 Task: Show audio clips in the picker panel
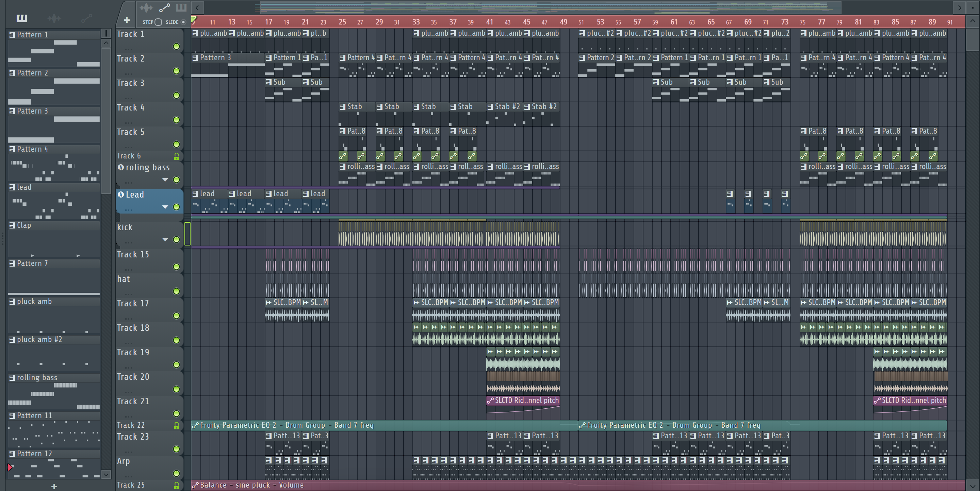click(54, 18)
